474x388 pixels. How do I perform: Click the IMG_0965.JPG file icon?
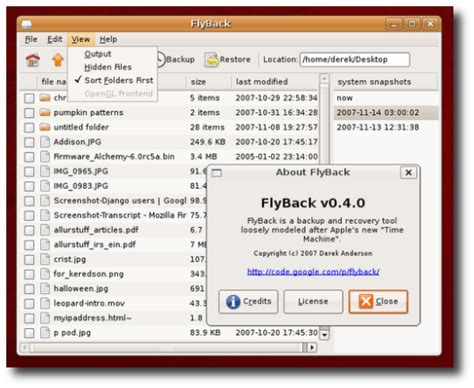[x=45, y=171]
